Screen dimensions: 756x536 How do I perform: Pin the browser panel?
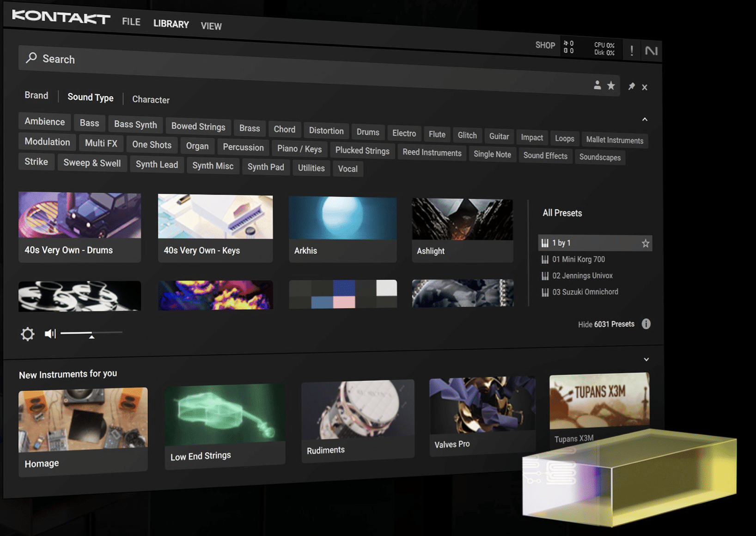point(631,86)
